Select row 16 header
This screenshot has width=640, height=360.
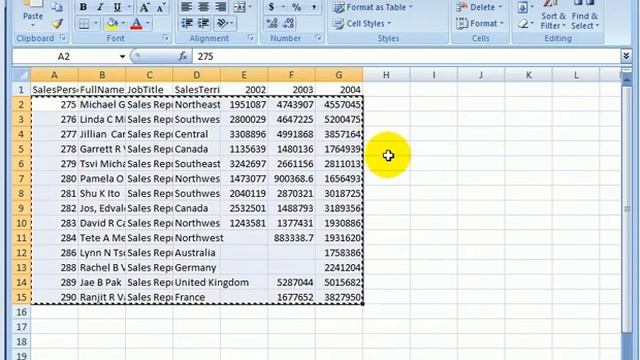pos(21,312)
